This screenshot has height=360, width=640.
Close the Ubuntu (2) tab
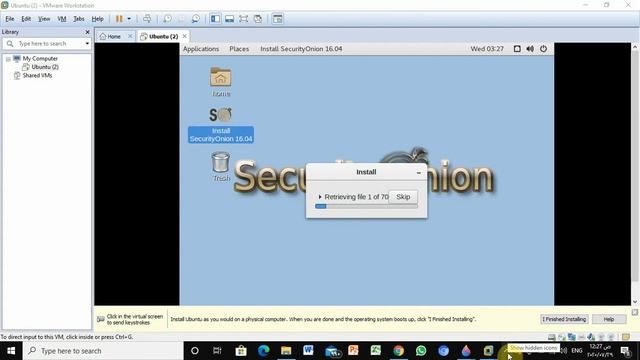tap(184, 36)
